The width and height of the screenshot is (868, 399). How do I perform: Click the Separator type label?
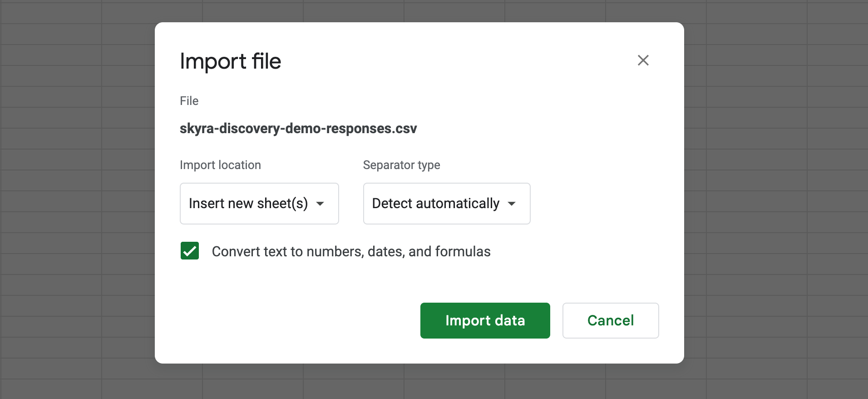click(401, 165)
